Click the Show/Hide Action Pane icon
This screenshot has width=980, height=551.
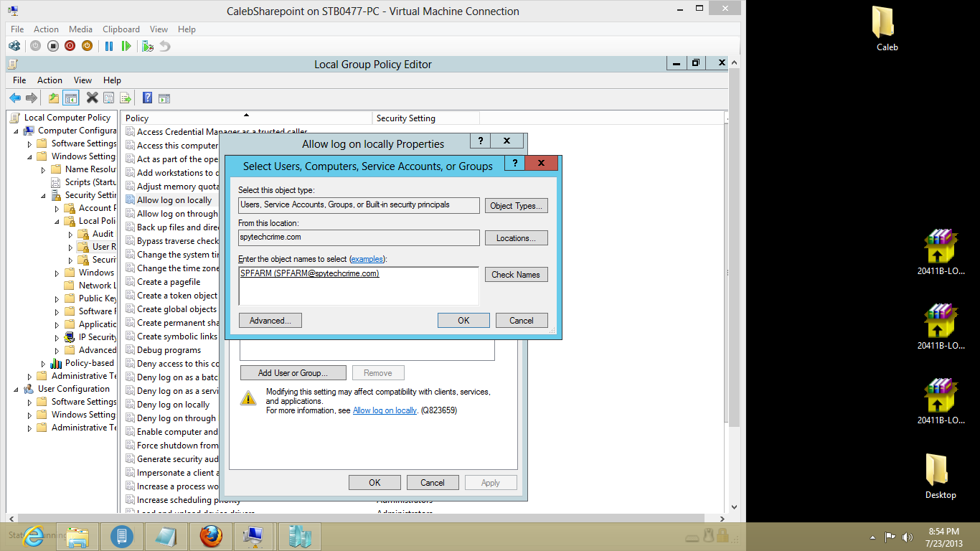pos(164,98)
